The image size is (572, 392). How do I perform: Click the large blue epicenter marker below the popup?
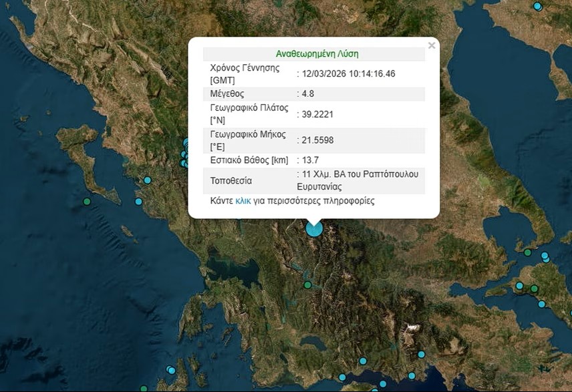pyautogui.click(x=314, y=228)
